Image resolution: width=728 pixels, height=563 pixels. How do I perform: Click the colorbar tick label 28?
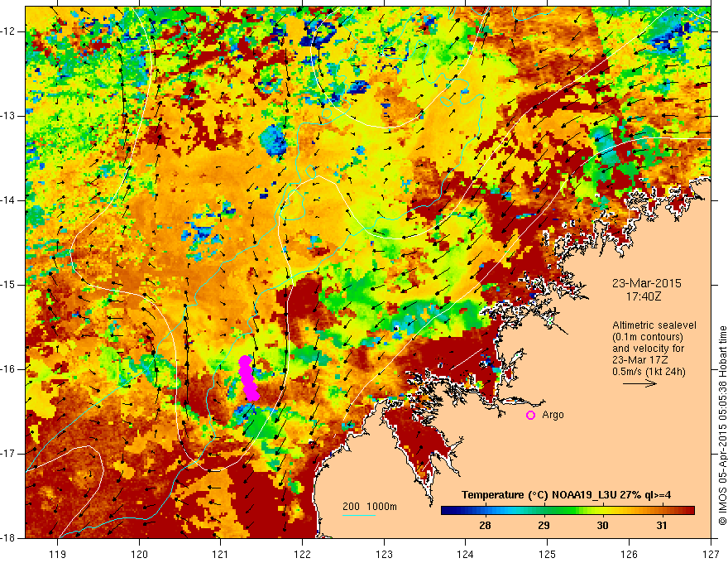(x=485, y=526)
